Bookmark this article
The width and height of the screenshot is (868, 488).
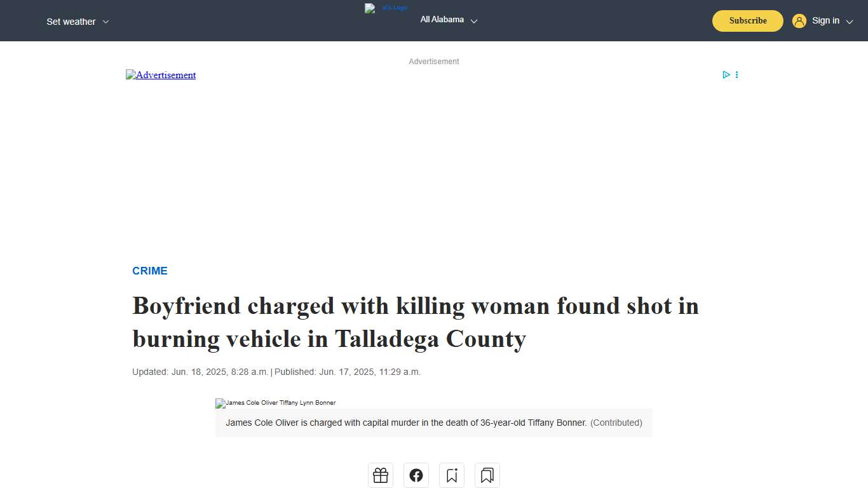coord(452,475)
